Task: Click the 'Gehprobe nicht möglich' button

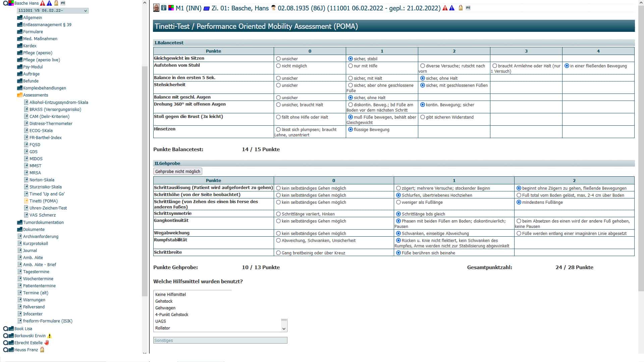Action: (177, 171)
